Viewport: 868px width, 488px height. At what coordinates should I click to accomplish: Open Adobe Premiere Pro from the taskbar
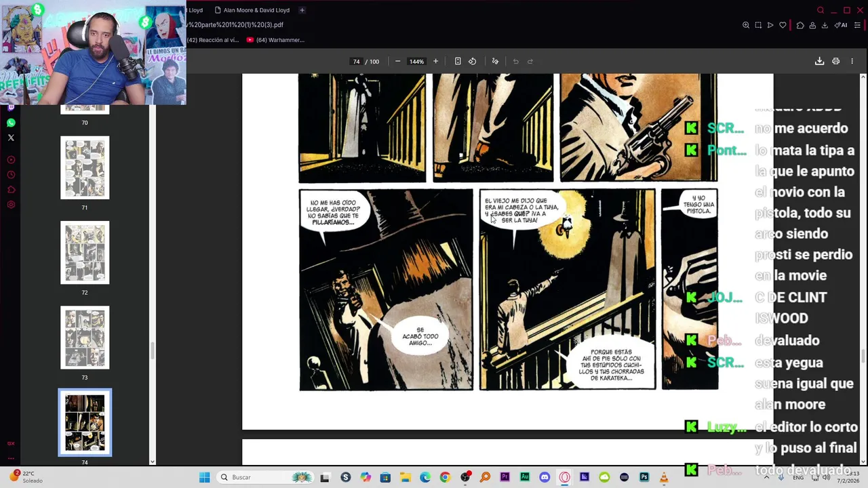(x=505, y=477)
